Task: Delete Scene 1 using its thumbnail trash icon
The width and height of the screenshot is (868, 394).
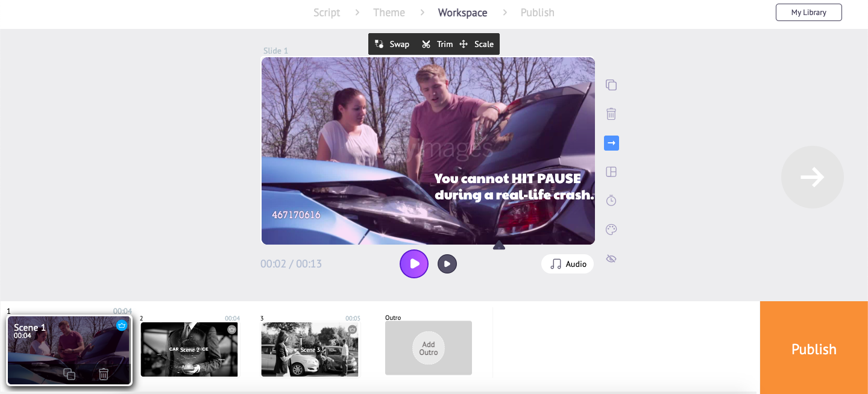Action: (x=103, y=374)
